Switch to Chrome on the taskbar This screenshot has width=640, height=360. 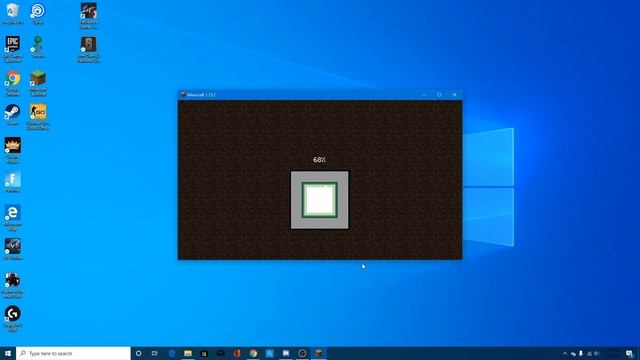[x=253, y=353]
